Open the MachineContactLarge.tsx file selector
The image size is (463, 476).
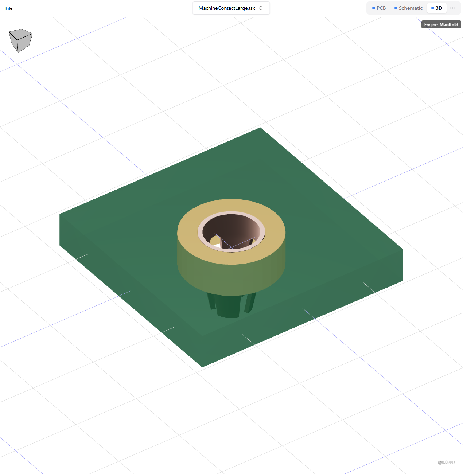click(231, 8)
